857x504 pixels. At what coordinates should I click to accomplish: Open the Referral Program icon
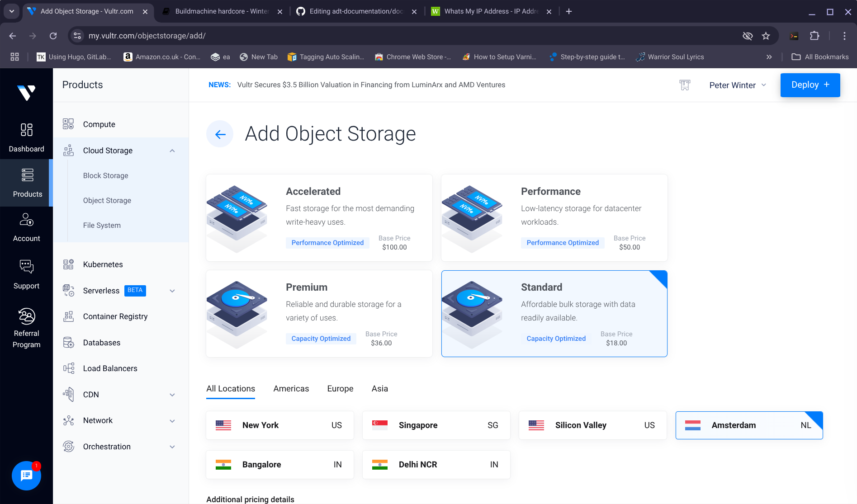[26, 316]
